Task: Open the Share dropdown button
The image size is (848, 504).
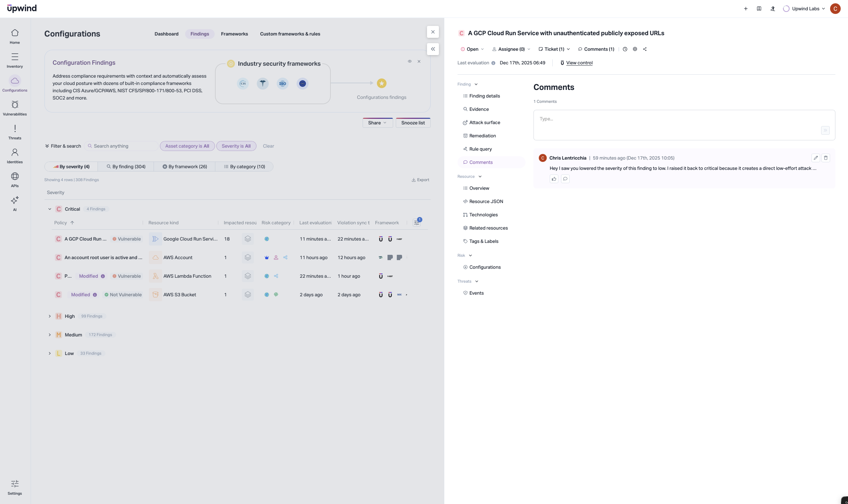Action: click(377, 123)
